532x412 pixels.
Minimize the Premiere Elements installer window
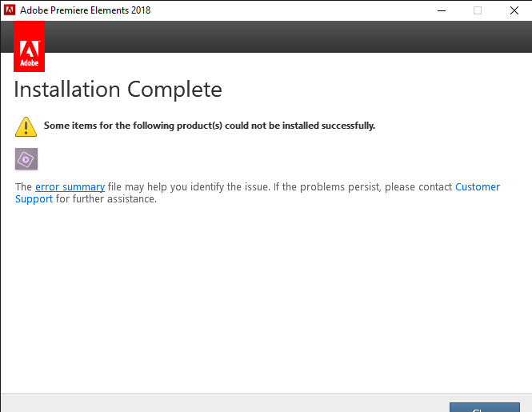pyautogui.click(x=442, y=10)
